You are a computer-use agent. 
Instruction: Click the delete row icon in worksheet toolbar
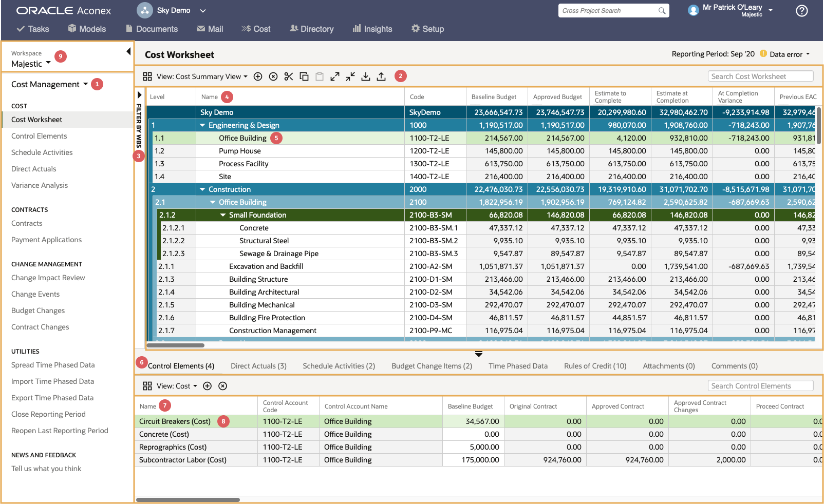(273, 76)
